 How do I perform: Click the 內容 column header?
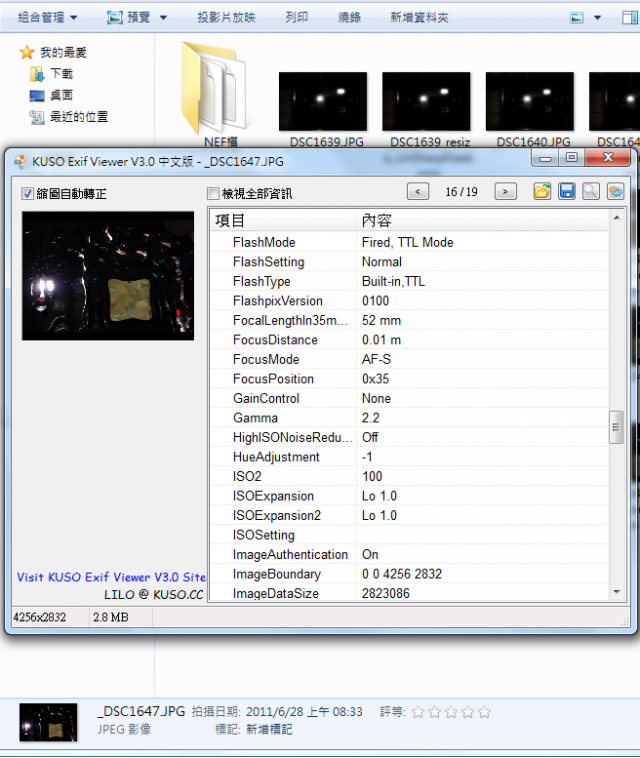[x=482, y=220]
